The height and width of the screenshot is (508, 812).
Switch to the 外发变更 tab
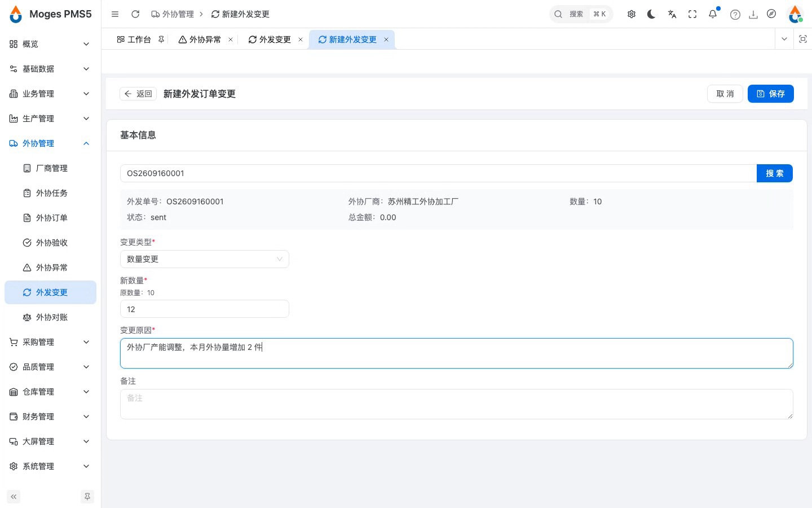(270, 40)
